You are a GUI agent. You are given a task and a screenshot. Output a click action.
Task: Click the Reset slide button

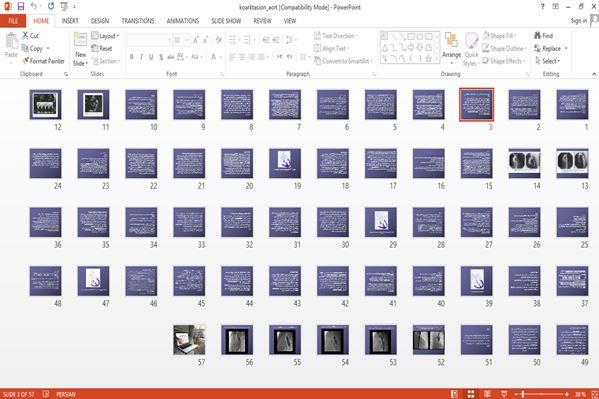click(x=102, y=49)
